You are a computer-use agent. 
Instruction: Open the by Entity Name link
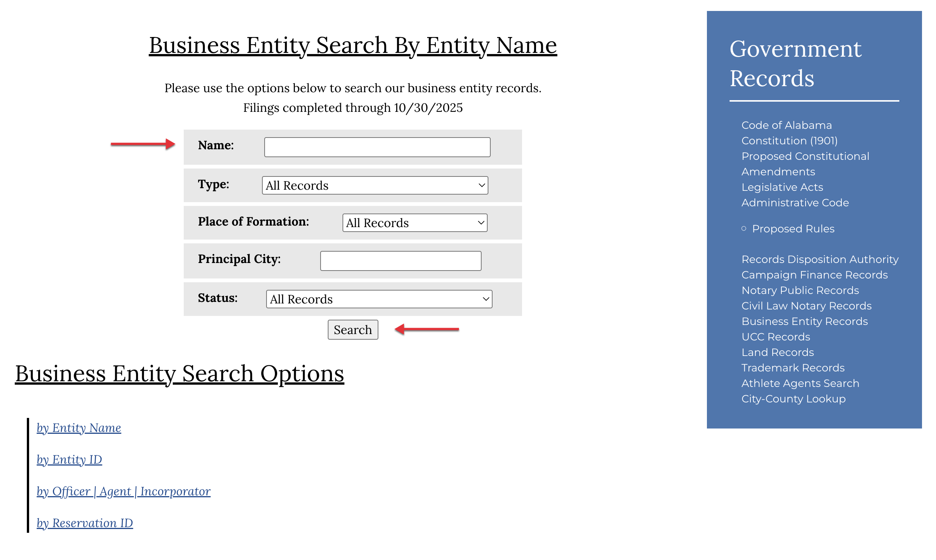[79, 428]
